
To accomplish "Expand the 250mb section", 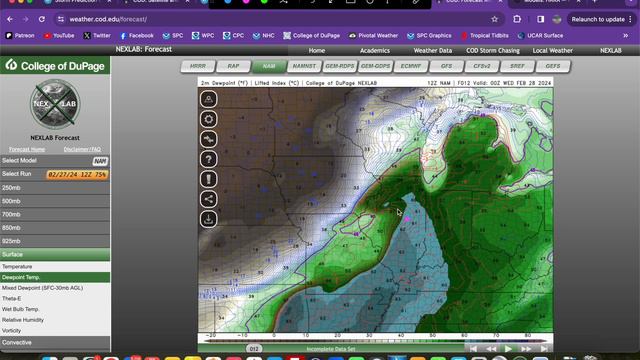I will (x=55, y=188).
